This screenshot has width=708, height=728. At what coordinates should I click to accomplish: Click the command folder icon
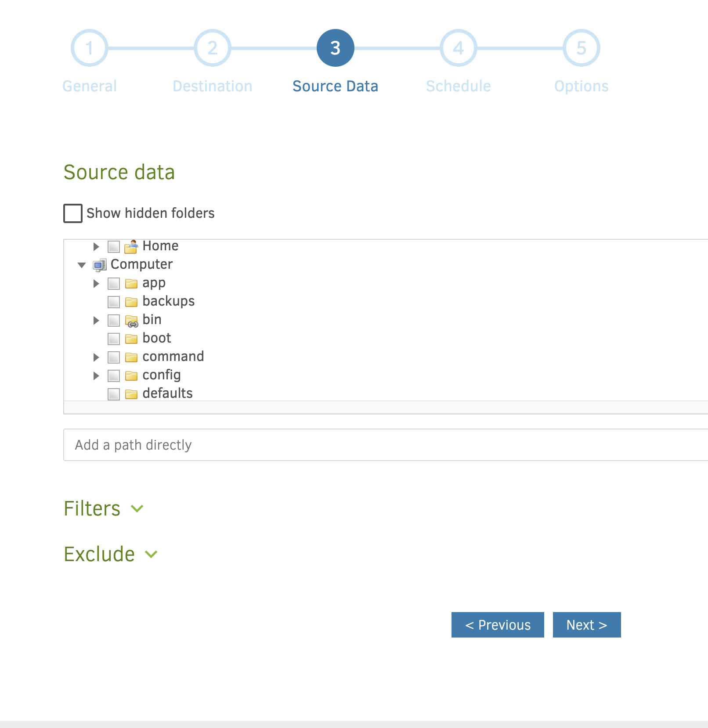(x=131, y=357)
